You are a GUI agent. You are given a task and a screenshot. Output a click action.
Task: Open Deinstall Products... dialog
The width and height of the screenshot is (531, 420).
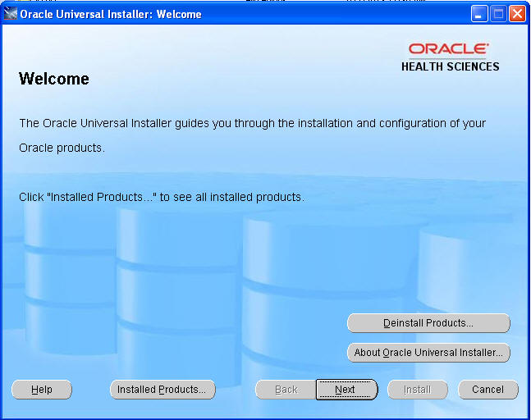click(428, 323)
